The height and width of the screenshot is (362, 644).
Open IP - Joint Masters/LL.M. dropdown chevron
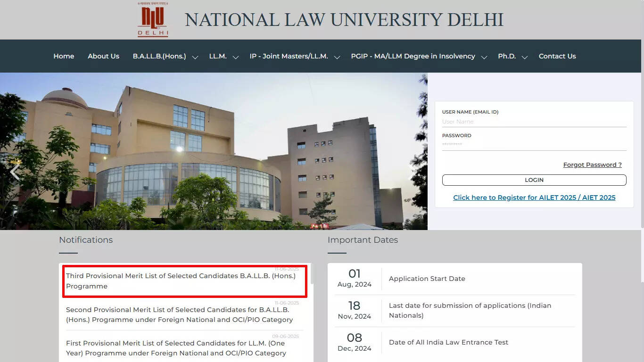[337, 57]
